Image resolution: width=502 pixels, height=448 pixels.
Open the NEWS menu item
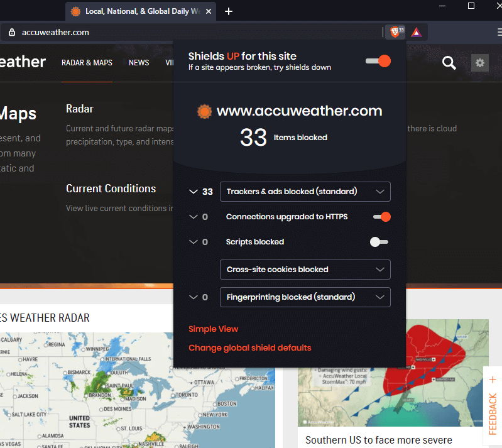(x=139, y=63)
